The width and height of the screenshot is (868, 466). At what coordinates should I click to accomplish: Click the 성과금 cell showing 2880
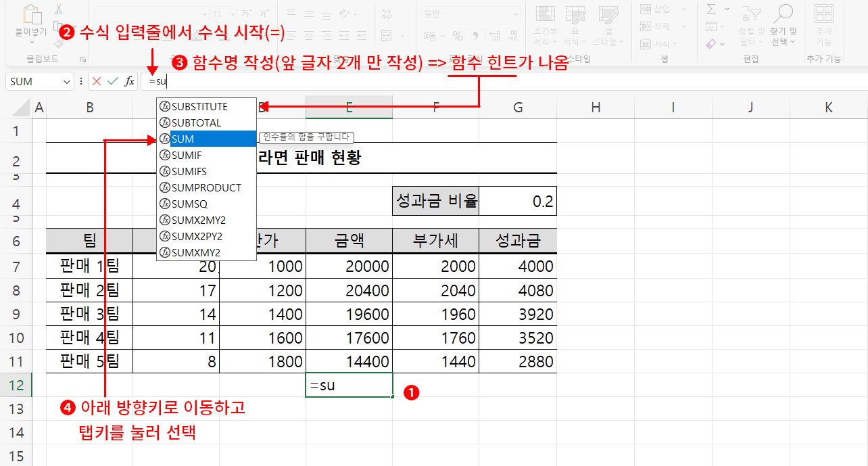point(518,361)
